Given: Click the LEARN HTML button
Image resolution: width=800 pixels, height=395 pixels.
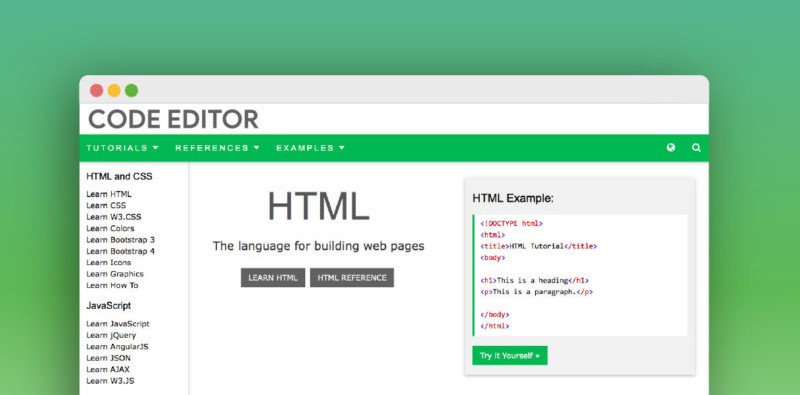Looking at the screenshot, I should click(x=273, y=278).
